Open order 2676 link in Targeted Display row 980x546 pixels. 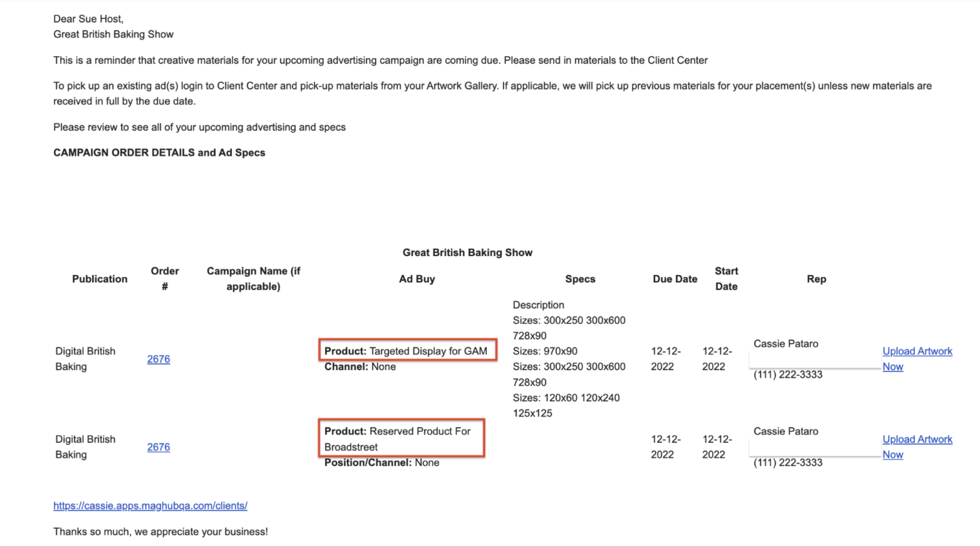click(x=159, y=359)
